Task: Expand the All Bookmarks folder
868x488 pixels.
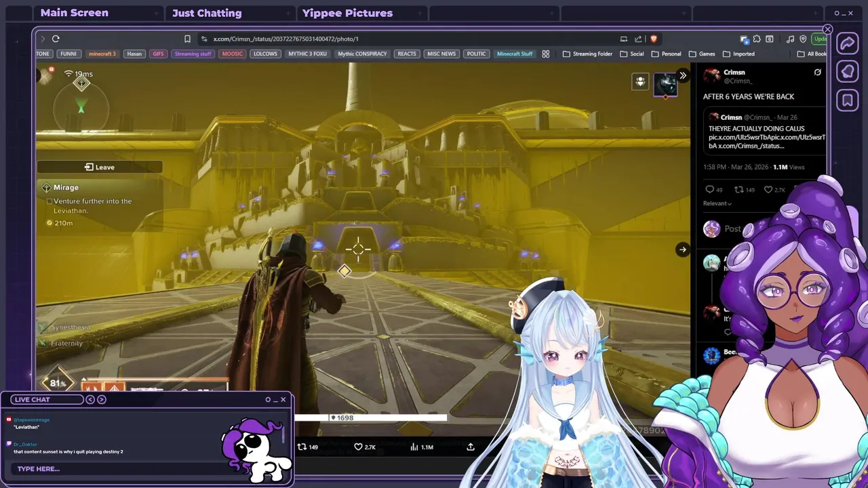Action: (x=812, y=54)
